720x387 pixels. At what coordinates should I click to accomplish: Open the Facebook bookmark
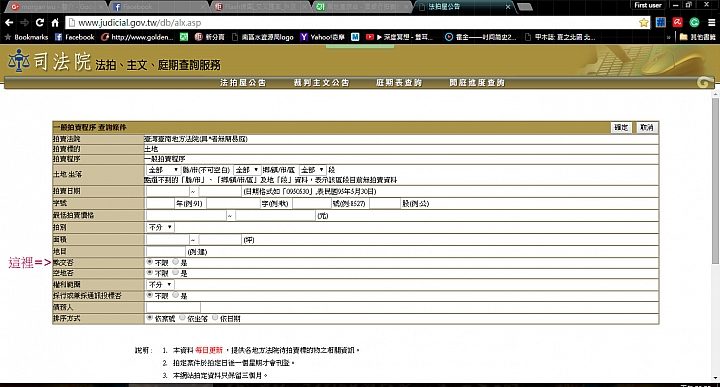point(75,37)
